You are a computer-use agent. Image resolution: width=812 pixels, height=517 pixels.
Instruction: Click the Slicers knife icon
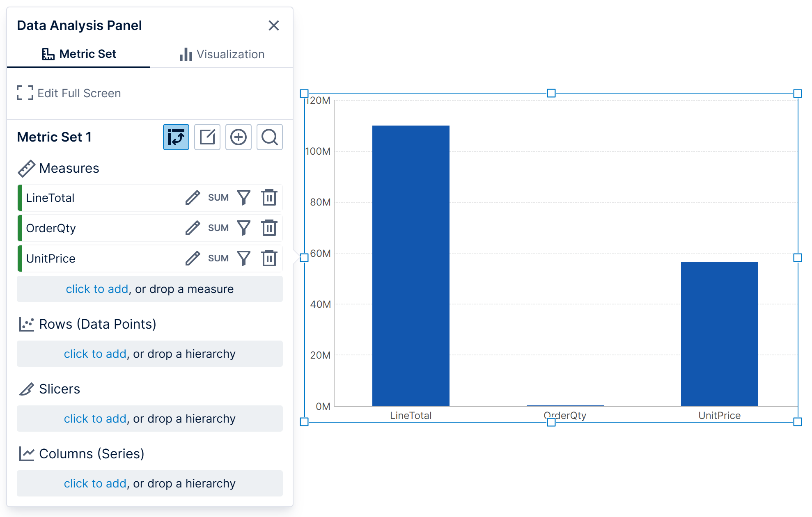click(x=27, y=389)
